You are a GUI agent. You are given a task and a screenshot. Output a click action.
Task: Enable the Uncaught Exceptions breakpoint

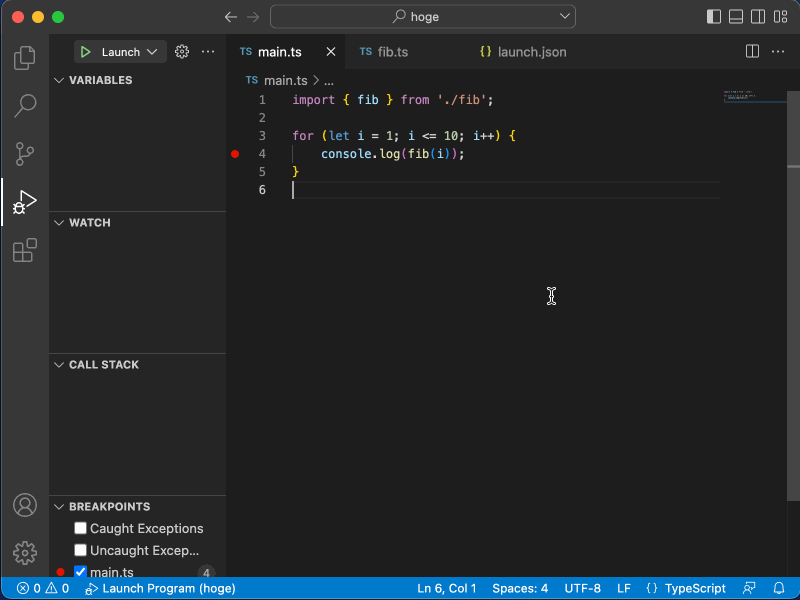point(80,550)
